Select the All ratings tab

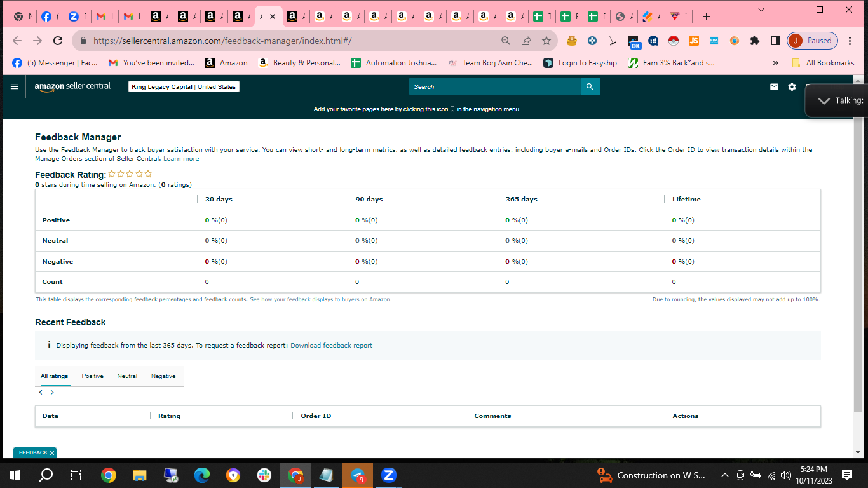point(54,376)
